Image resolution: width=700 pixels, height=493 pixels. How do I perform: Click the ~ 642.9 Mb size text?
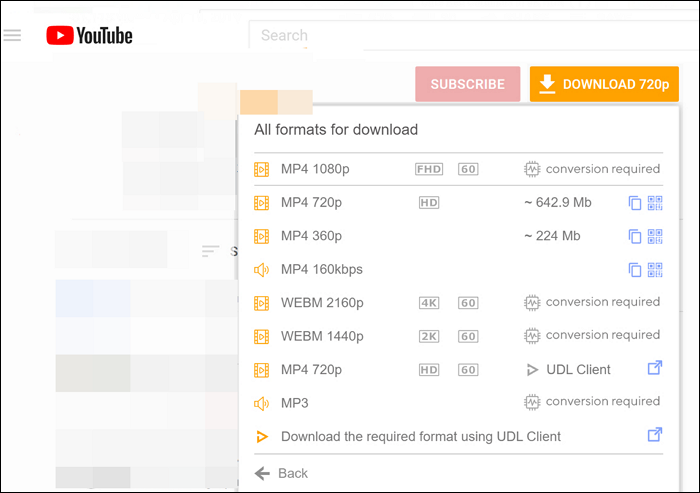click(558, 202)
